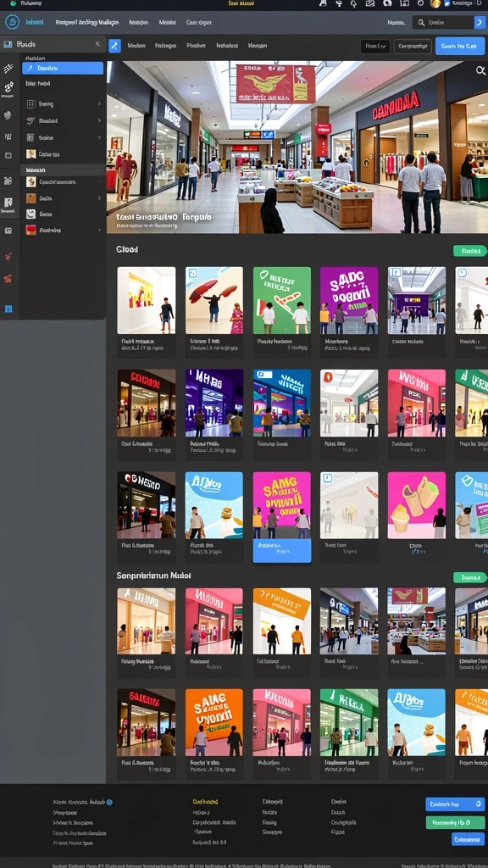The image size is (488, 868).
Task: Click the magnifier icon on the mall banner image
Action: coord(480,70)
